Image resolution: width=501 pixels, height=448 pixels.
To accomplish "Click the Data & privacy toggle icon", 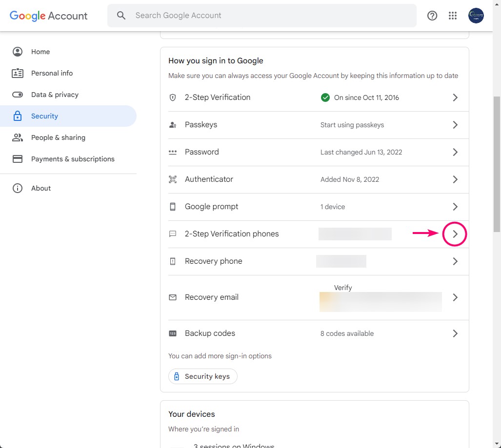I will click(18, 95).
